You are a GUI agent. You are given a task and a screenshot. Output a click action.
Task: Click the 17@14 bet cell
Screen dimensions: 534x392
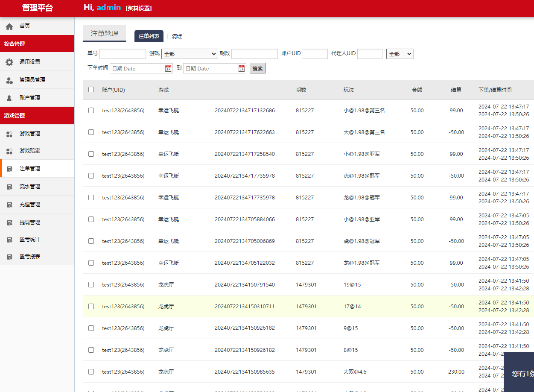click(x=352, y=307)
